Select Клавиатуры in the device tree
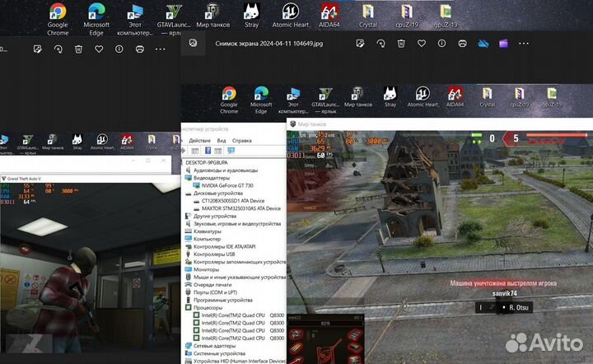The height and width of the screenshot is (364, 593). point(208,231)
